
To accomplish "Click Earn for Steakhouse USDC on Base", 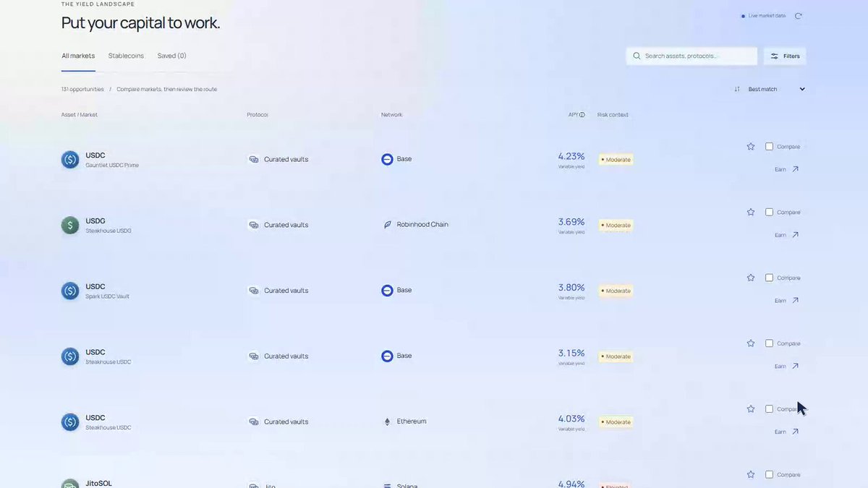I will tap(787, 367).
